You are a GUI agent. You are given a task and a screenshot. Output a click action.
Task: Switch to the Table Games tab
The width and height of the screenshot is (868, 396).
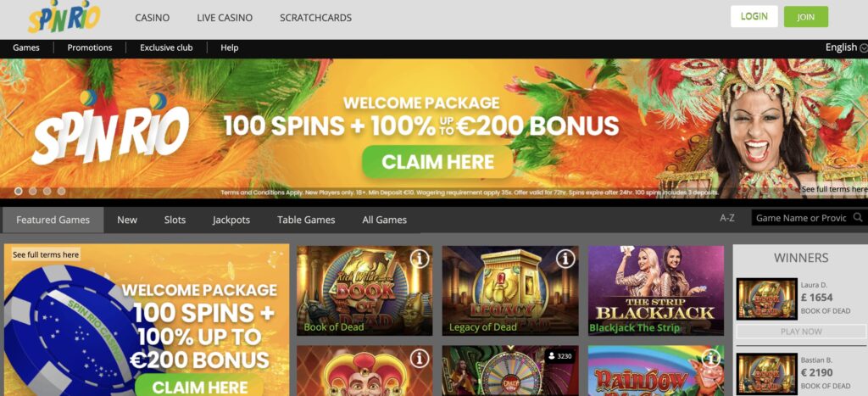[x=306, y=220]
